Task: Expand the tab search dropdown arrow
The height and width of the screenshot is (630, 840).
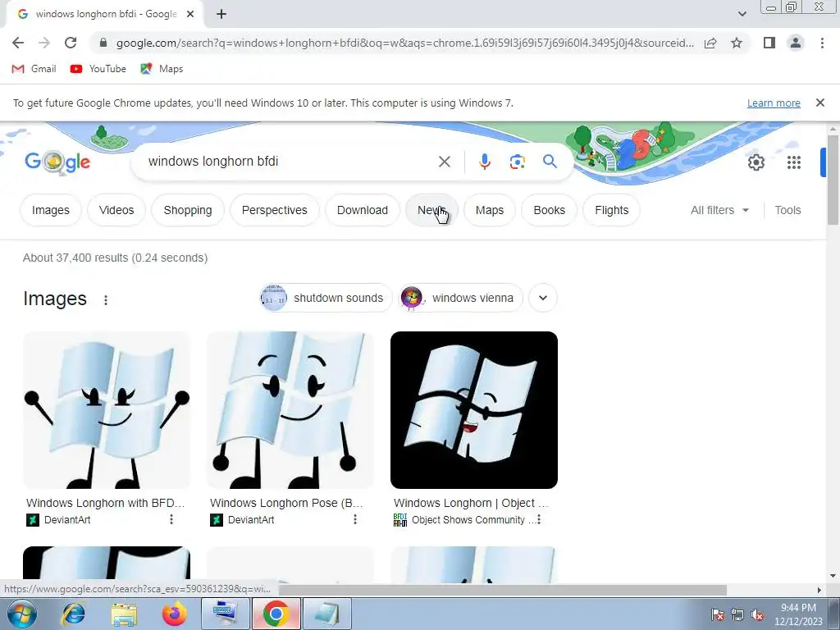Action: pos(742,14)
